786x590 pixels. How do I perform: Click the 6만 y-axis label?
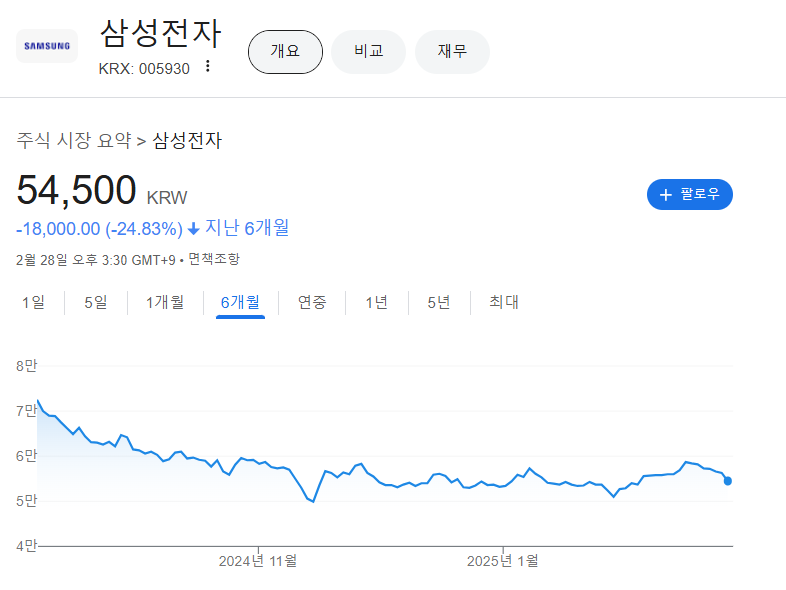click(27, 456)
